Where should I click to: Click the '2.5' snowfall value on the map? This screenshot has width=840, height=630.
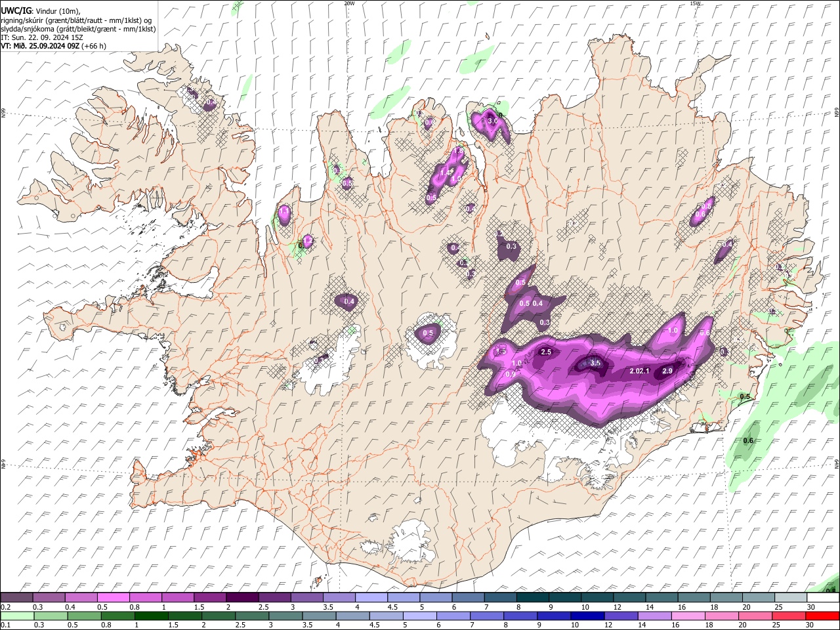point(545,352)
